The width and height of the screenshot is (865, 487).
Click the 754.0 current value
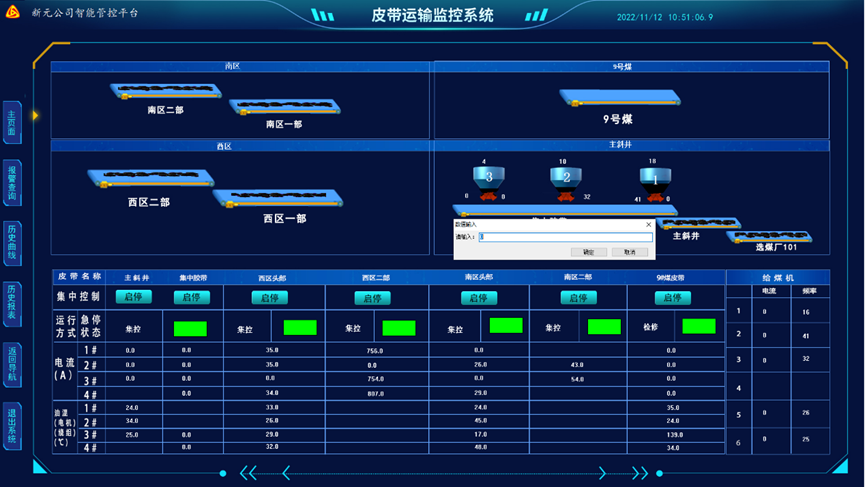coord(376,379)
